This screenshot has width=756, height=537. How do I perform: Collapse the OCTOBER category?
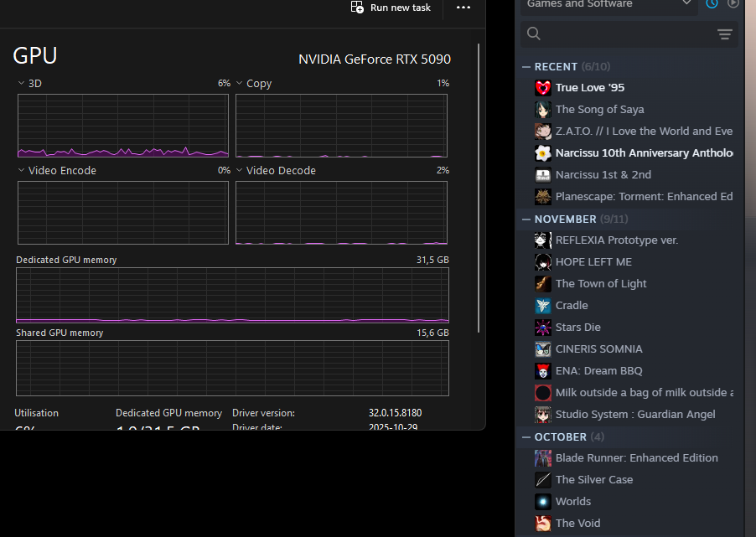(x=526, y=436)
